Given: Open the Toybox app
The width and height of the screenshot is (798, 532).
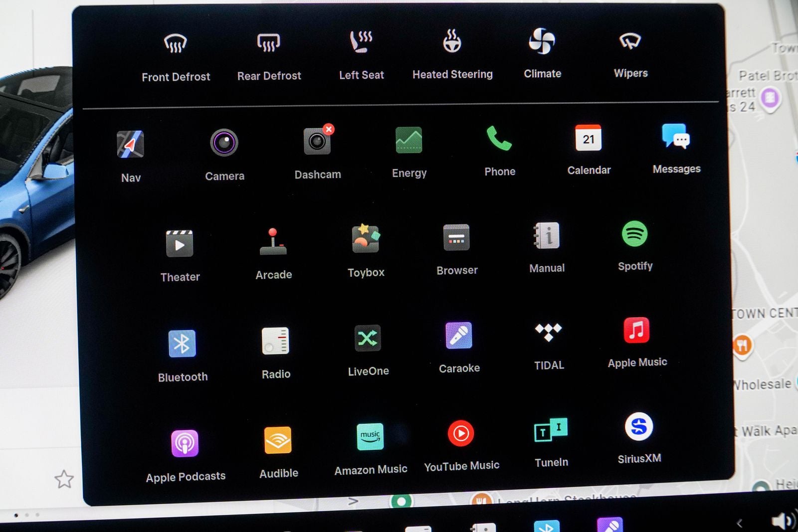Looking at the screenshot, I should (366, 239).
